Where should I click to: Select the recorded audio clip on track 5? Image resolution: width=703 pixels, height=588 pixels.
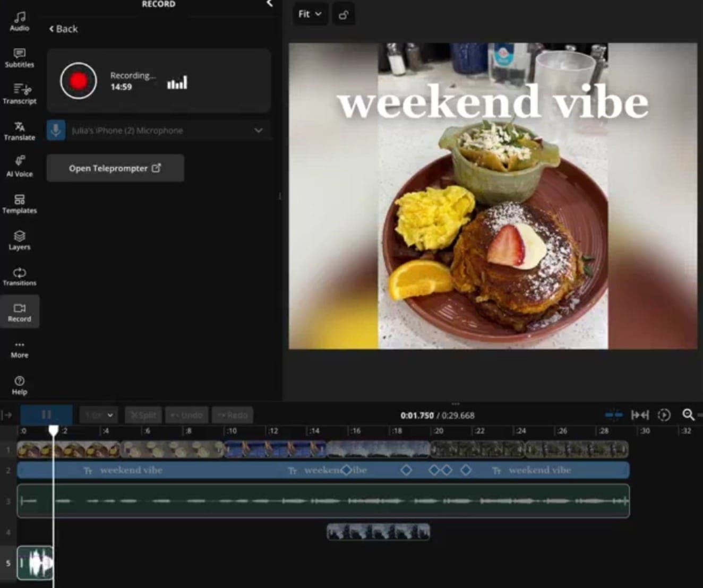[x=35, y=563]
